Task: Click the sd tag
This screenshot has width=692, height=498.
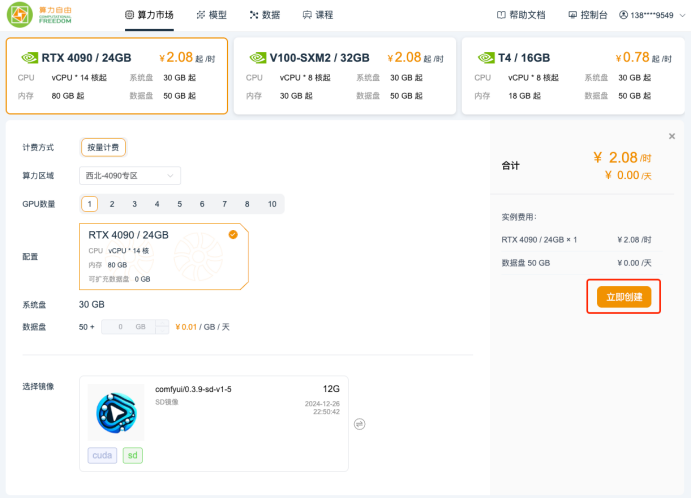Action: pos(133,455)
